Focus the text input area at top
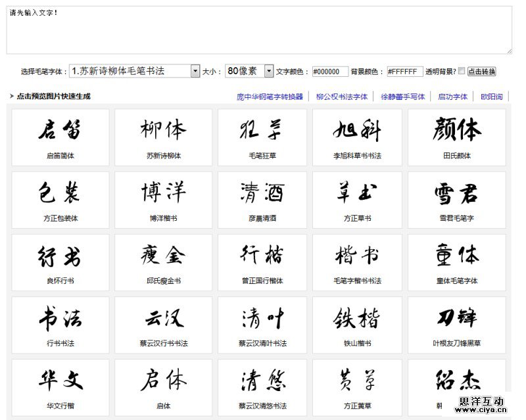 click(x=259, y=30)
